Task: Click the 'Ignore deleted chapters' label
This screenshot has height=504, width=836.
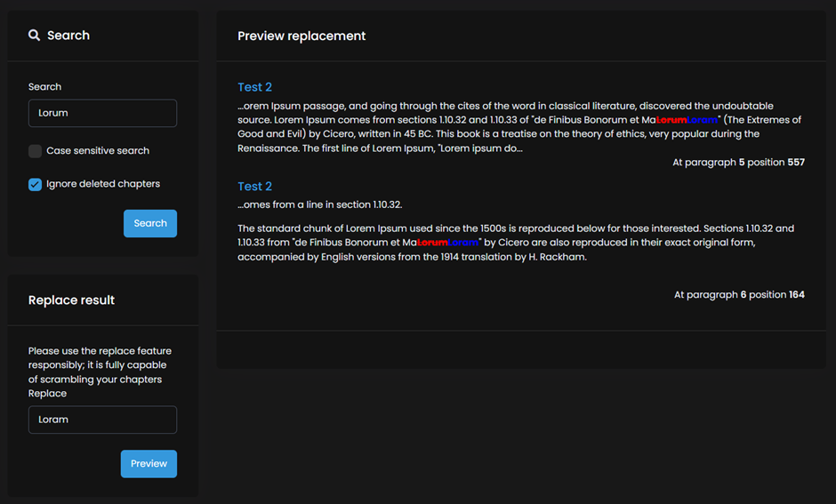Action: 103,184
